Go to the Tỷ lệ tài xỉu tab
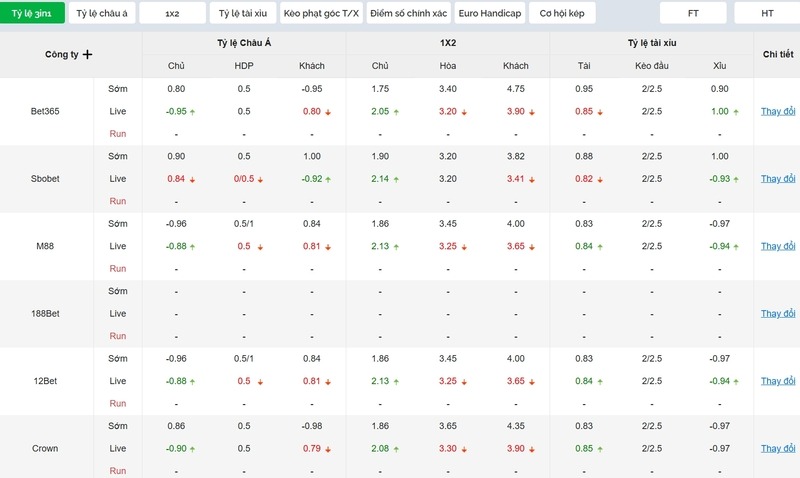Image resolution: width=800 pixels, height=478 pixels. 242,13
